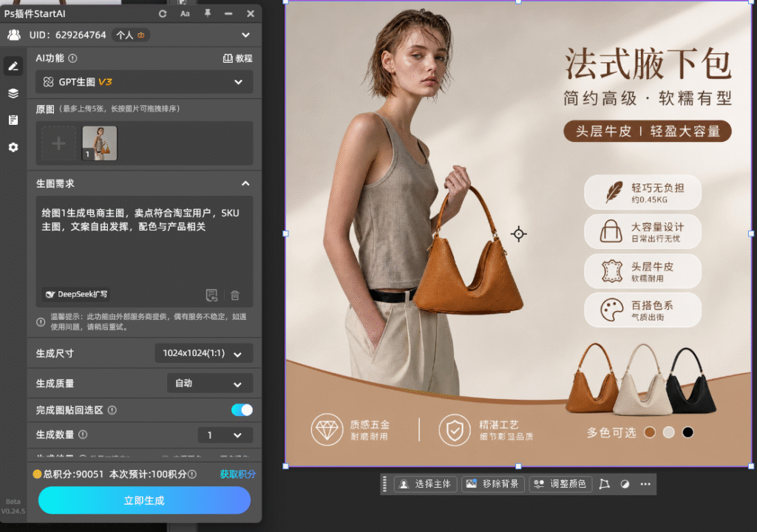Collapse the 生图需求 section
Image resolution: width=757 pixels, height=532 pixels.
[245, 183]
